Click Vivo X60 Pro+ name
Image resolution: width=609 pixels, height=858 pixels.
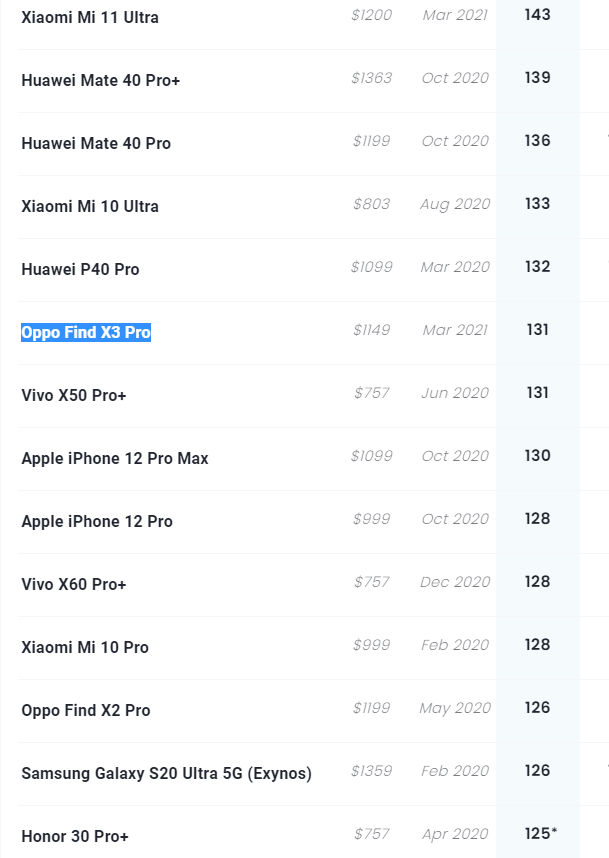(x=74, y=584)
